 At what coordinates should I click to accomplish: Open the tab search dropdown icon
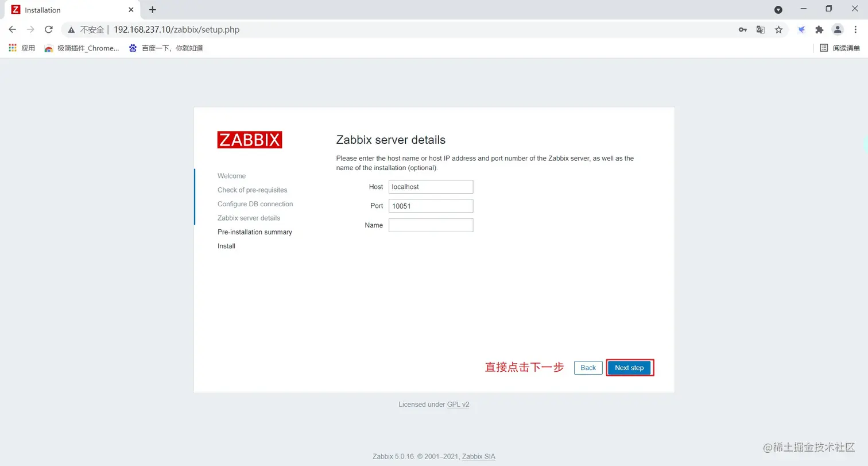778,10
